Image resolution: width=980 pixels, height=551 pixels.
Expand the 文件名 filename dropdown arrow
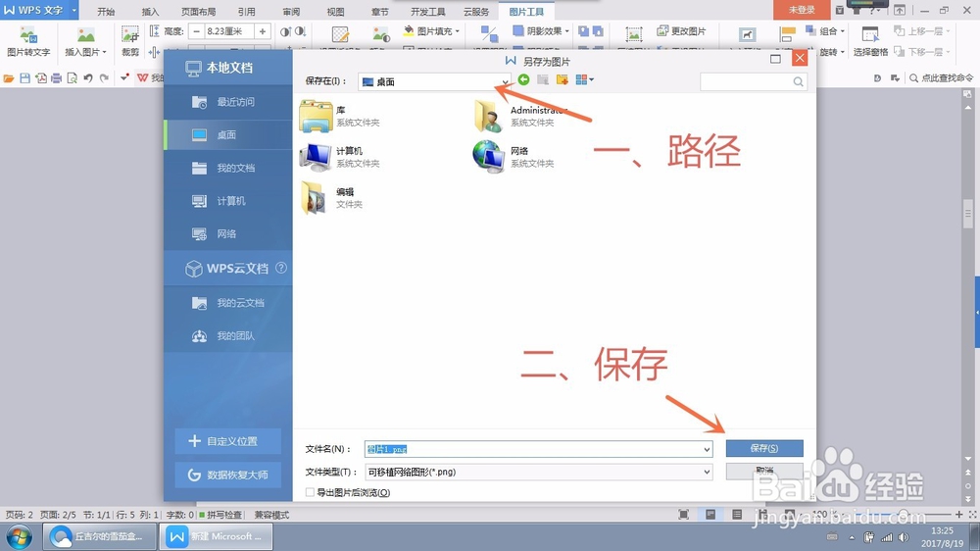707,449
